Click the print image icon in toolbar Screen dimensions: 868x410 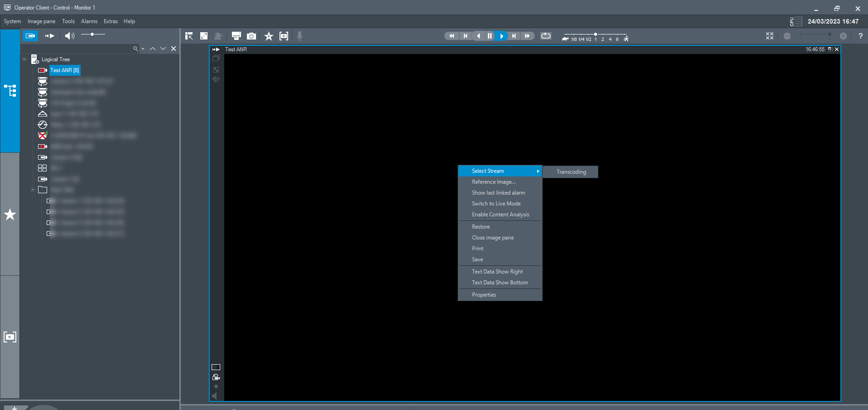pos(236,36)
